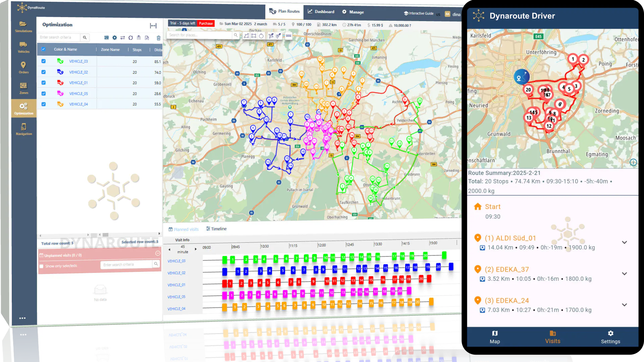This screenshot has width=644, height=362.
Task: Collapse the Optimization panel with the width icon
Action: coord(153,26)
